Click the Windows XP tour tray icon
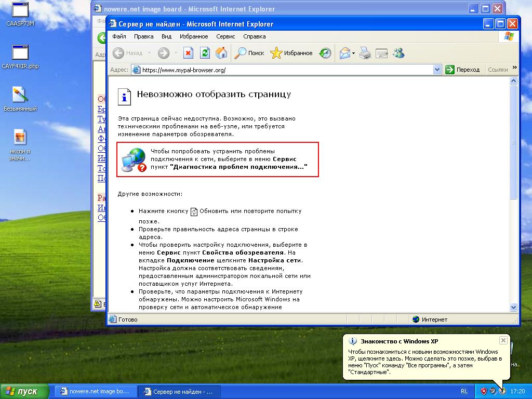 [x=502, y=391]
